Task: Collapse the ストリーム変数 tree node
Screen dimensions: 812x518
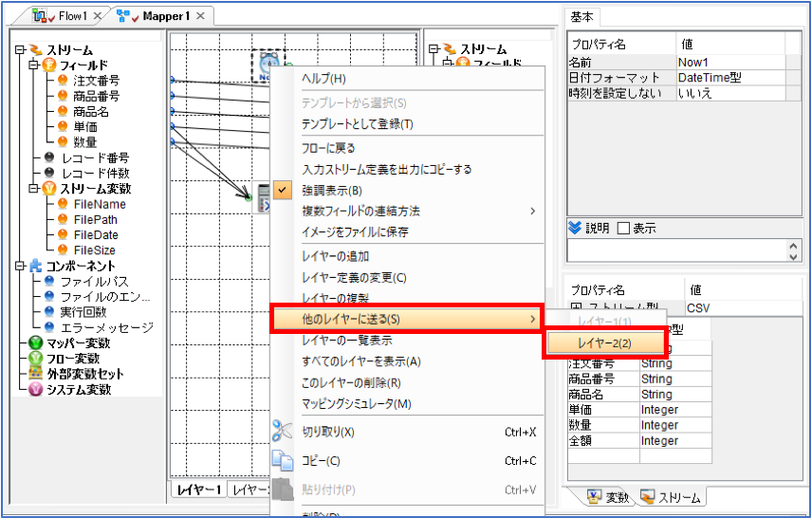Action: click(33, 189)
